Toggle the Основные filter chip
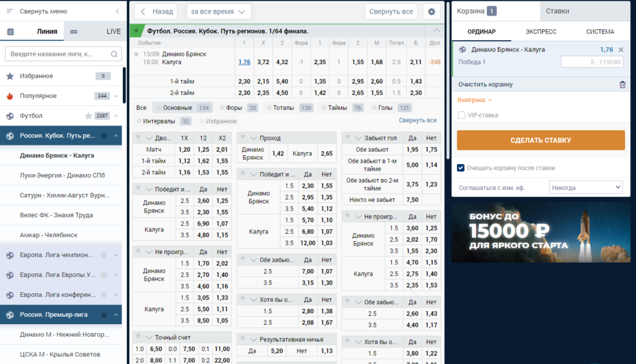This screenshot has height=364, width=636. coord(183,107)
